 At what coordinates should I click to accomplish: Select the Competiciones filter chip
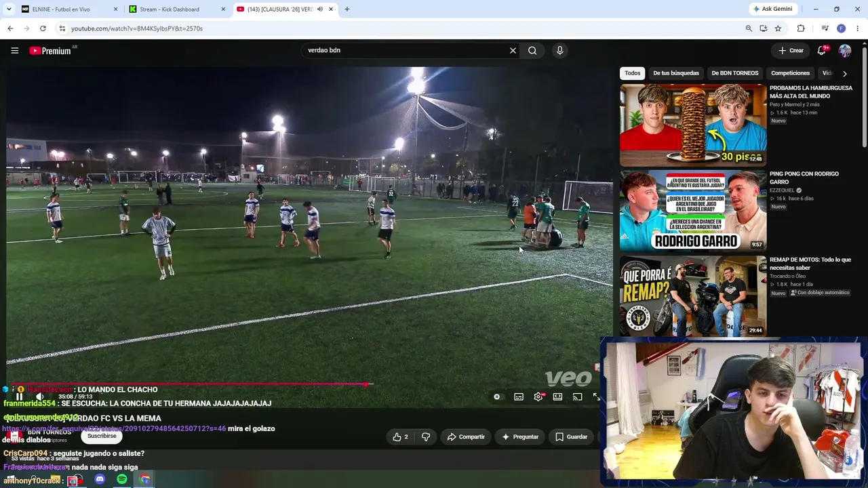pos(790,73)
